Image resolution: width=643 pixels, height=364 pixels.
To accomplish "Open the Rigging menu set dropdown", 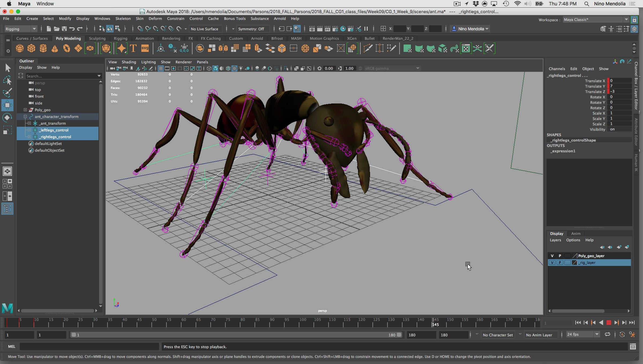I will pos(21,29).
